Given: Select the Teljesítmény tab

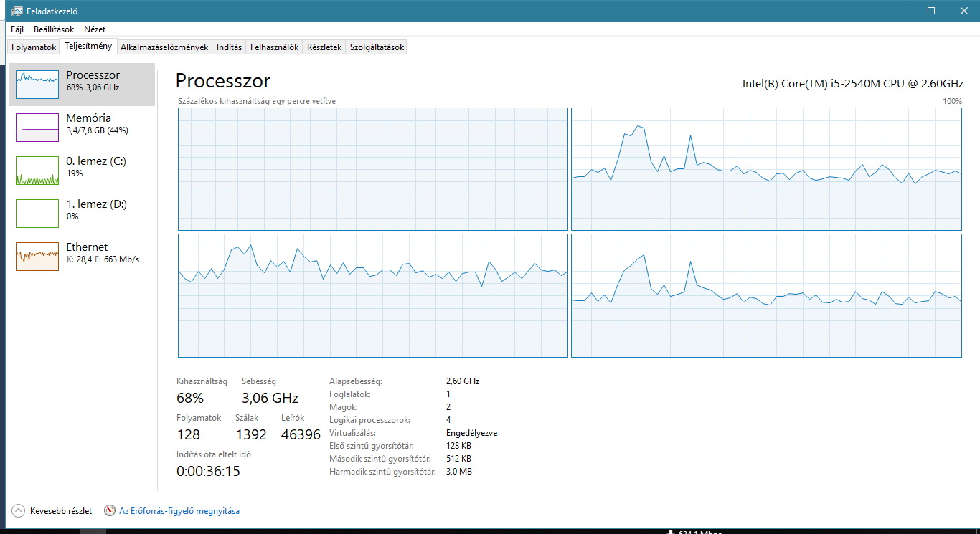Looking at the screenshot, I should [x=88, y=47].
